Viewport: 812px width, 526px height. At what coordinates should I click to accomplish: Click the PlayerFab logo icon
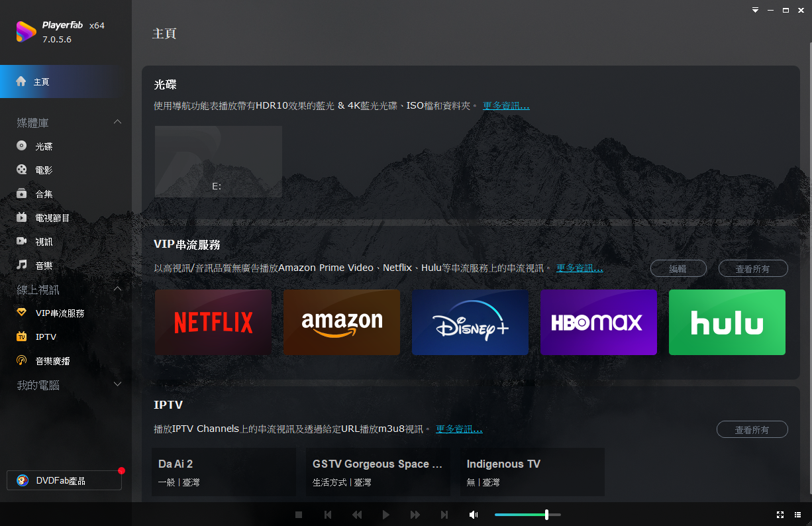tap(26, 32)
